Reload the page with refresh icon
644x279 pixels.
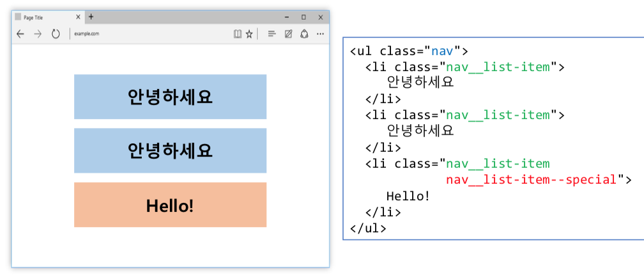tap(56, 34)
